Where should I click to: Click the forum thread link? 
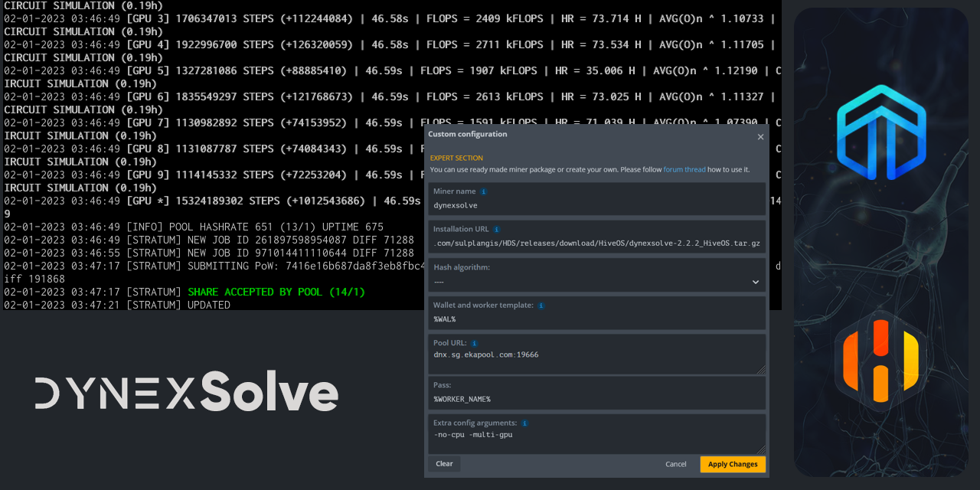click(x=684, y=169)
